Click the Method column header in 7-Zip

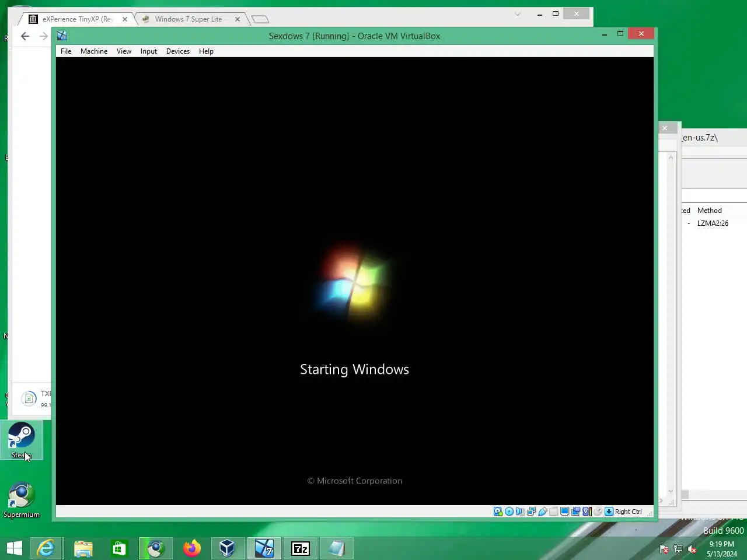tap(709, 211)
